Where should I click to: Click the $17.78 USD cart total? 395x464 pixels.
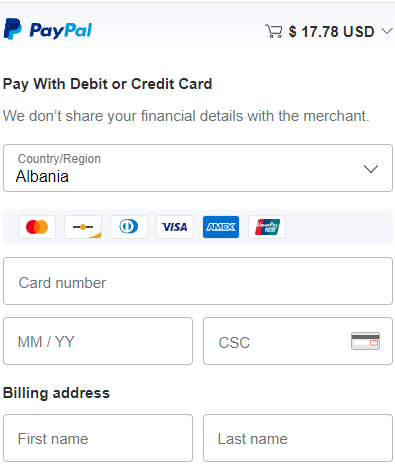tap(331, 32)
